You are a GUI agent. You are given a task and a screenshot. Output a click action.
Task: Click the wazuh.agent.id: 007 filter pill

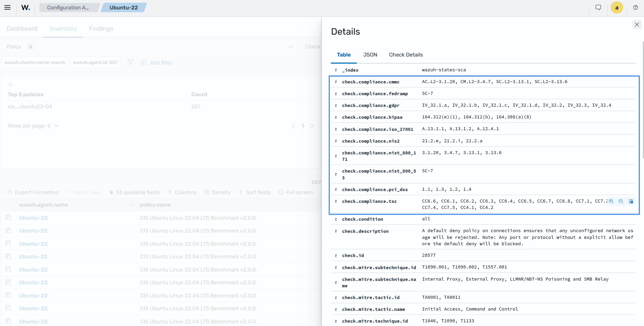click(95, 62)
